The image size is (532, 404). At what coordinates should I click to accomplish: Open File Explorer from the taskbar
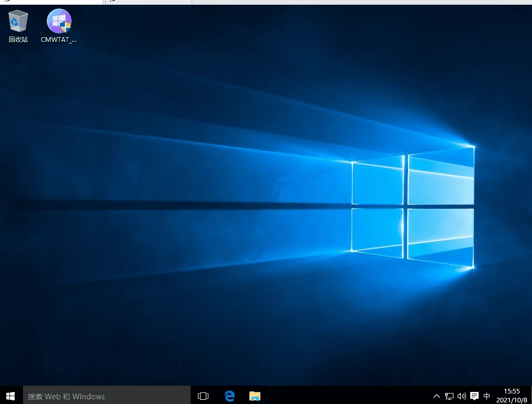[255, 396]
